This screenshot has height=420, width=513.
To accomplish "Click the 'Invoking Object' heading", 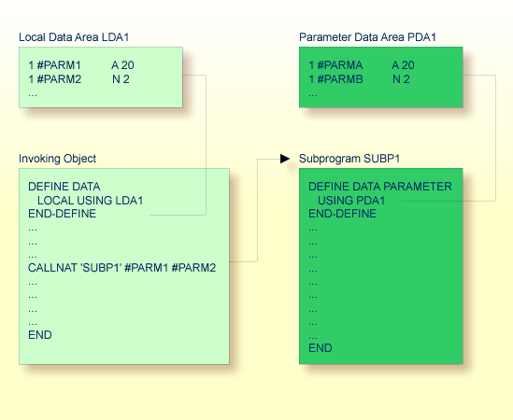I will pos(57,159).
